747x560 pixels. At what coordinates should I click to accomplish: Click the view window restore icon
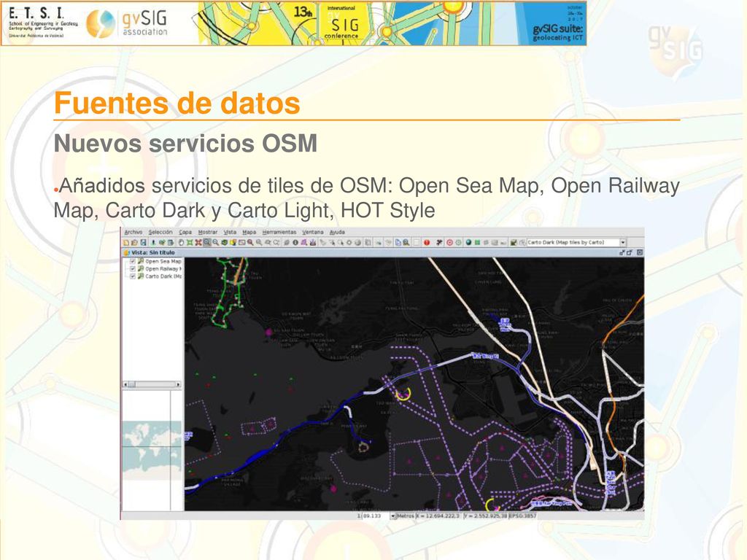tap(622, 252)
